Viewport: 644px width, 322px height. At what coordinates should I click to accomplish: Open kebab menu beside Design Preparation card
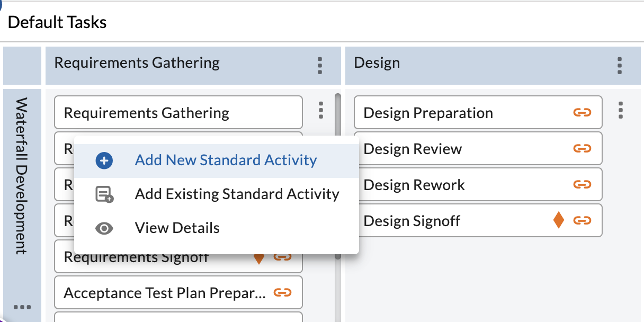[620, 110]
